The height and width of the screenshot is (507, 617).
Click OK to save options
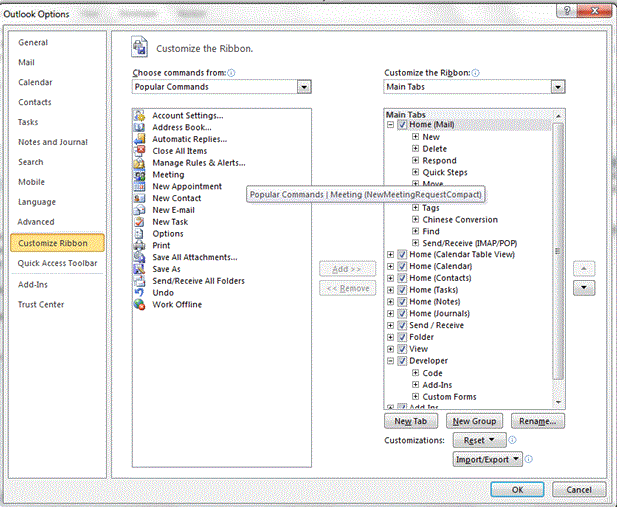click(517, 490)
